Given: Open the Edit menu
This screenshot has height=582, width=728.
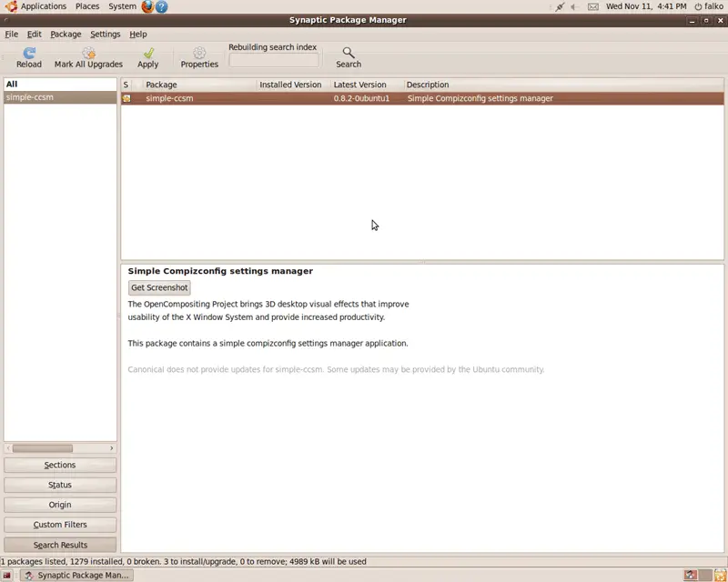Looking at the screenshot, I should click(x=34, y=35).
